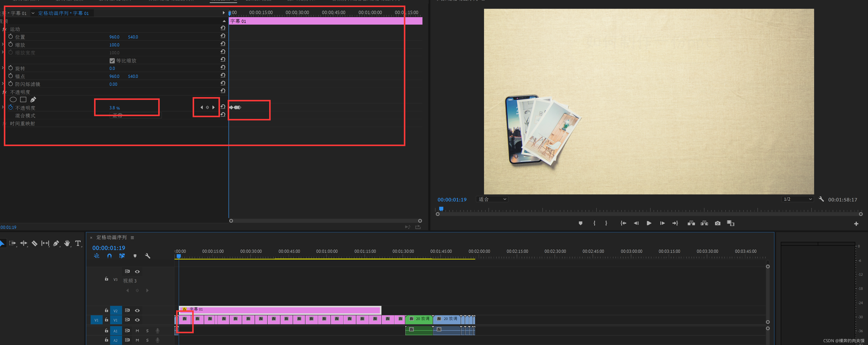Viewport: 868px width, 345px height.
Task: Click the Export Frame camera icon
Action: point(717,223)
